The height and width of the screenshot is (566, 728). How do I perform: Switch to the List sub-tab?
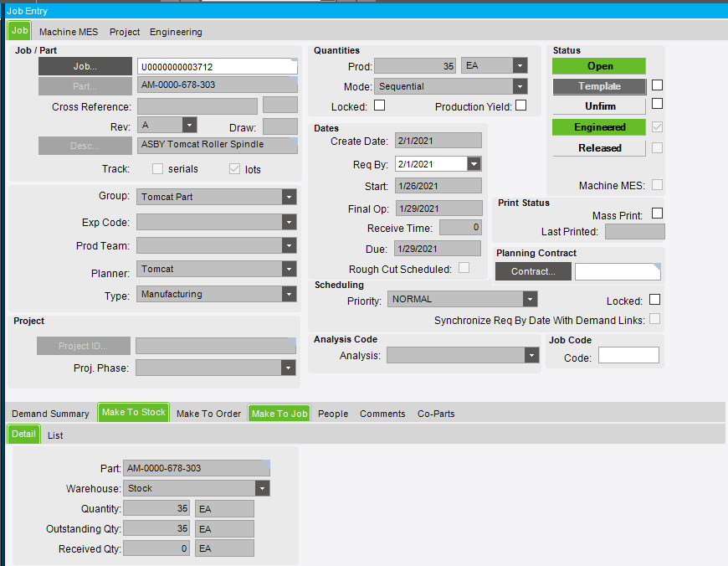click(55, 435)
